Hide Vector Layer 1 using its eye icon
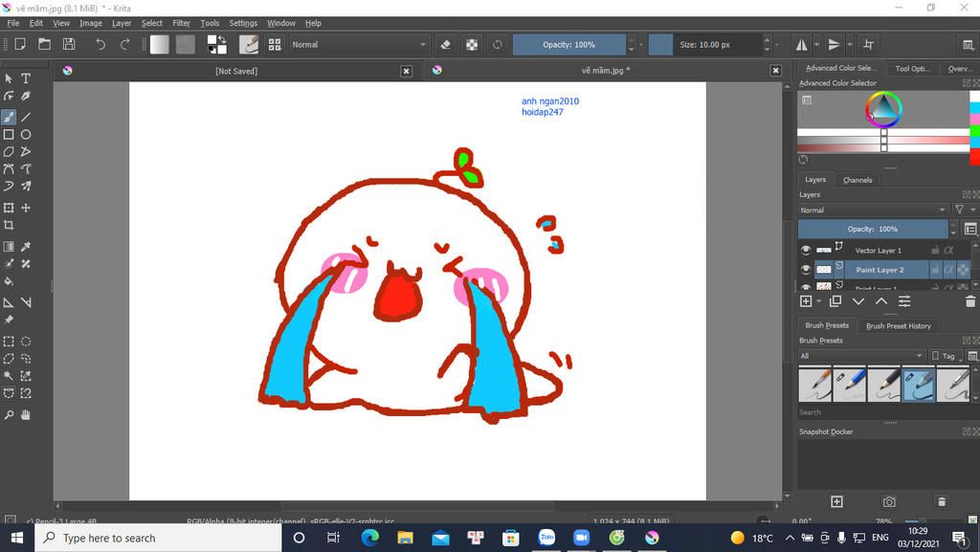 [x=806, y=250]
